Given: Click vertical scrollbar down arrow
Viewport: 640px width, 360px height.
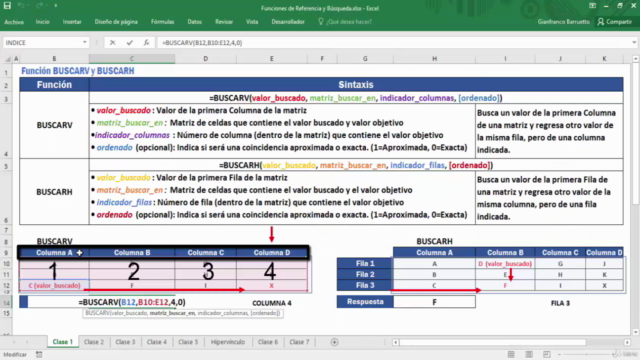Looking at the screenshot, I should [636, 332].
